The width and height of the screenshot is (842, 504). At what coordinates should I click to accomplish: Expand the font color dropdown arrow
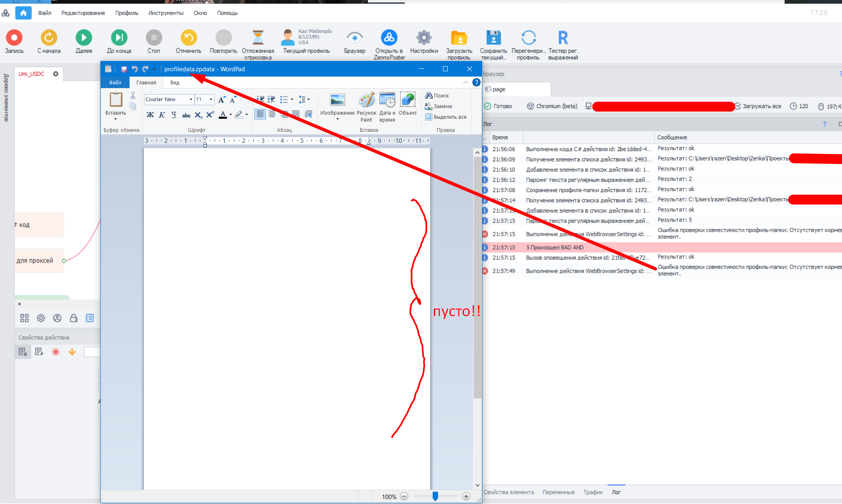tap(231, 115)
